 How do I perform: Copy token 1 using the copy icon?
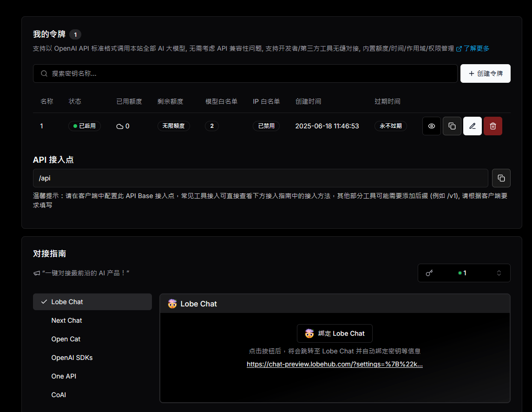click(452, 126)
